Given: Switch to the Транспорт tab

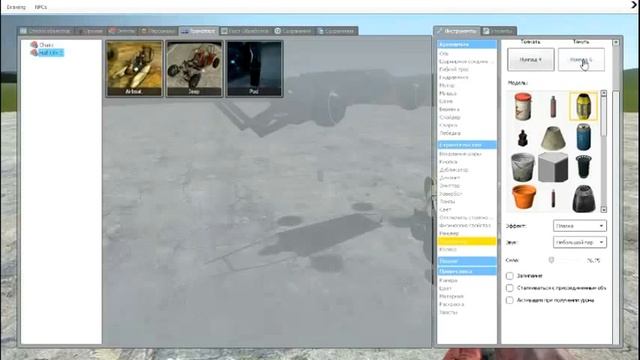Looking at the screenshot, I should [198, 31].
